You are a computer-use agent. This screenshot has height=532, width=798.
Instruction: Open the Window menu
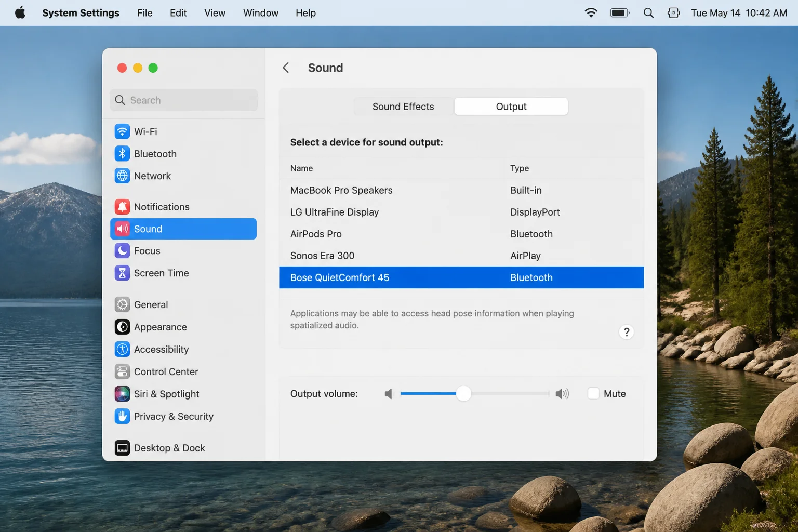(261, 13)
